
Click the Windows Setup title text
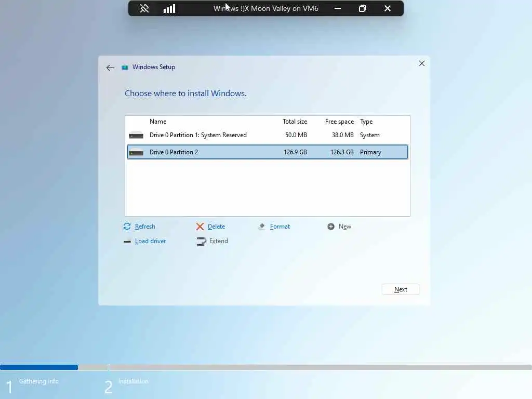[154, 67]
